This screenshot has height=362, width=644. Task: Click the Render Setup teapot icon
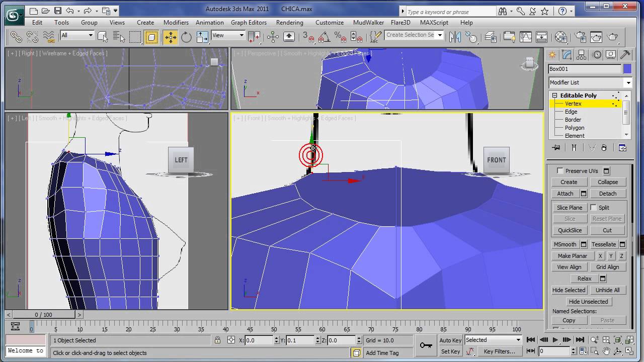click(581, 37)
